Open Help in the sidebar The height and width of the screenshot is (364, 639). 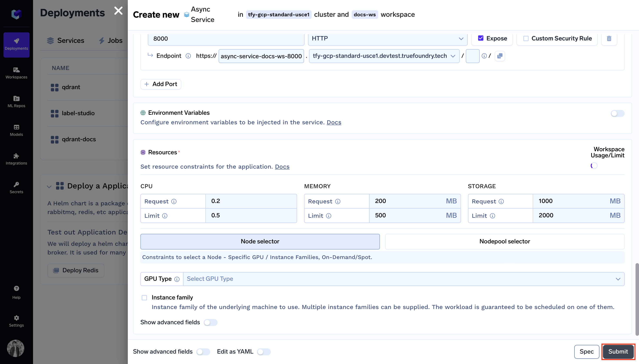tap(16, 293)
